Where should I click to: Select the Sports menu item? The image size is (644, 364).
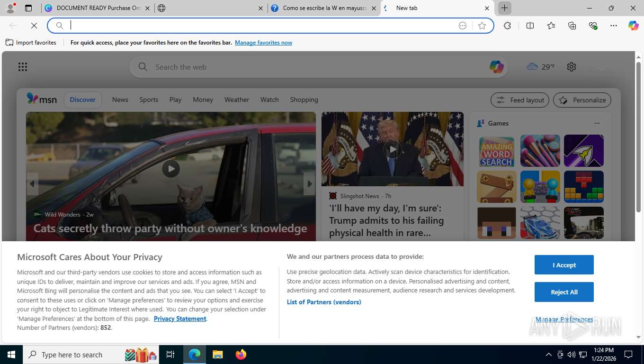tap(149, 100)
